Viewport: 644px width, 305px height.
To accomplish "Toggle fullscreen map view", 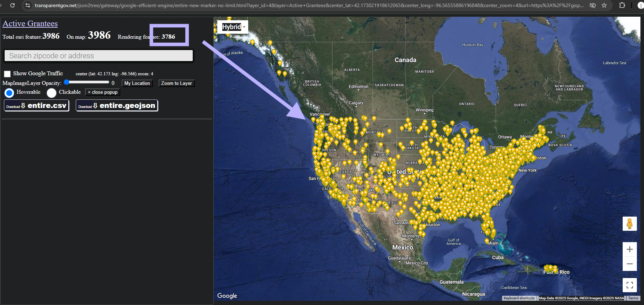I will [630, 285].
